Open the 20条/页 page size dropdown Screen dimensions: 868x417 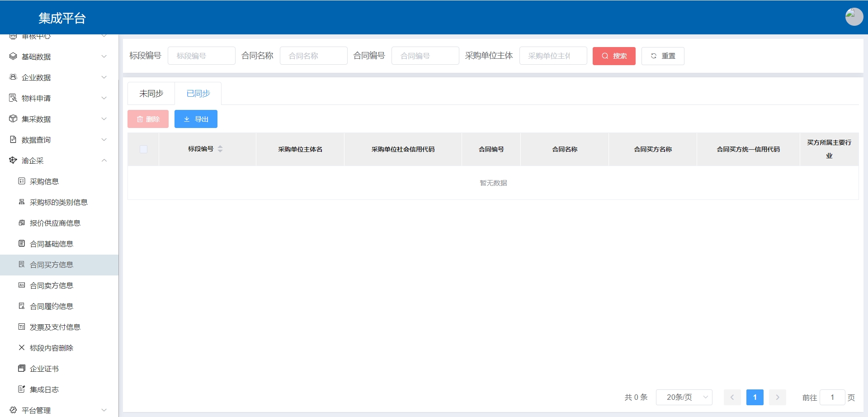click(684, 398)
